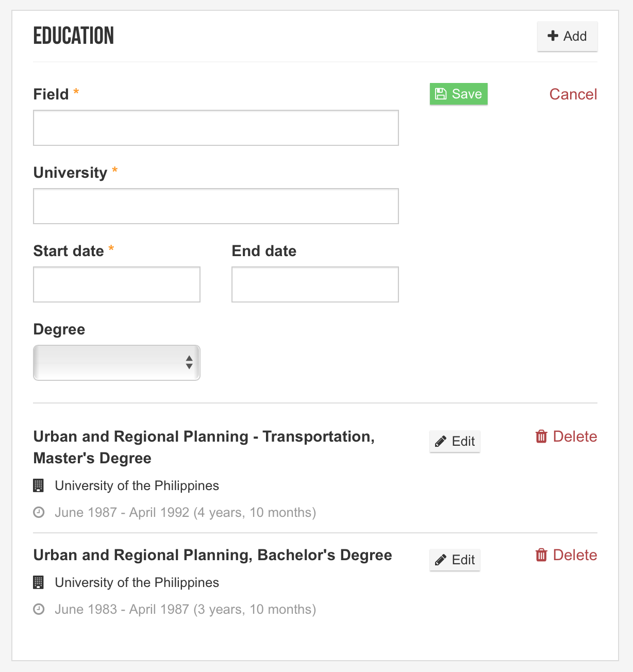Delete the Transportation Master's Degree entry
Screen dimensions: 633x672
(566, 436)
